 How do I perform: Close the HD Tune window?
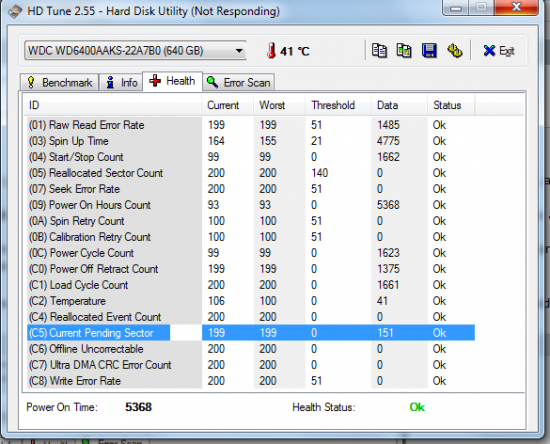pyautogui.click(x=516, y=7)
